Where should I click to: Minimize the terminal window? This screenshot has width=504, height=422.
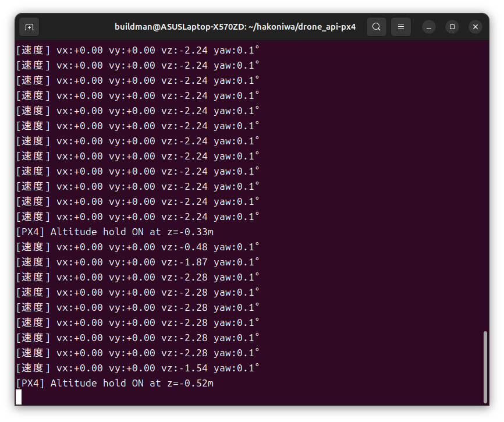point(429,27)
